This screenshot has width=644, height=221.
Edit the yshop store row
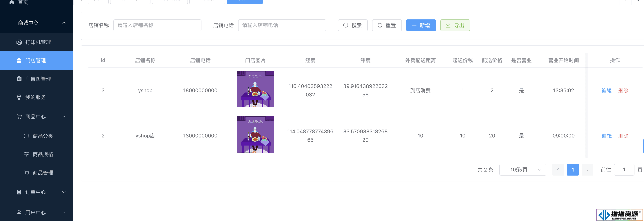pos(606,91)
